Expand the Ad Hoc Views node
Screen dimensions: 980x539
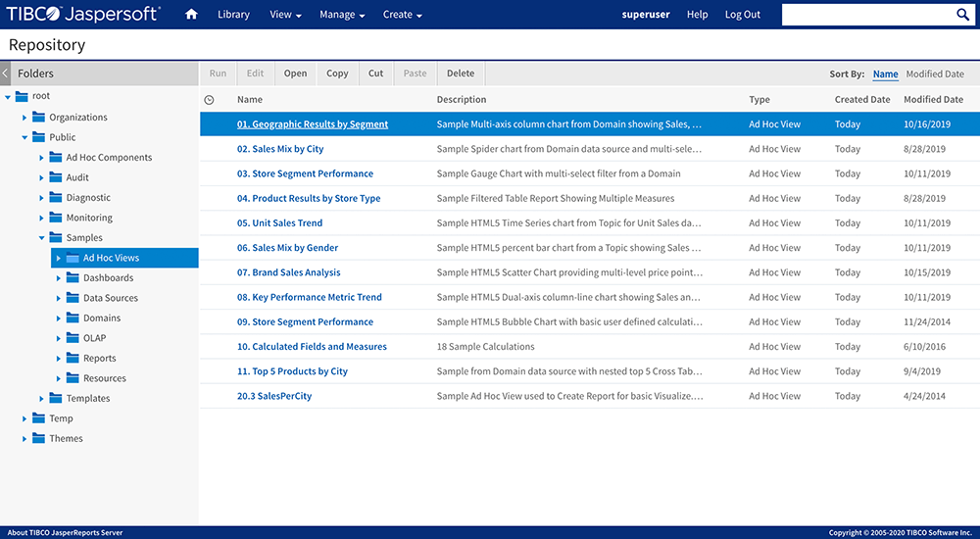pos(58,258)
